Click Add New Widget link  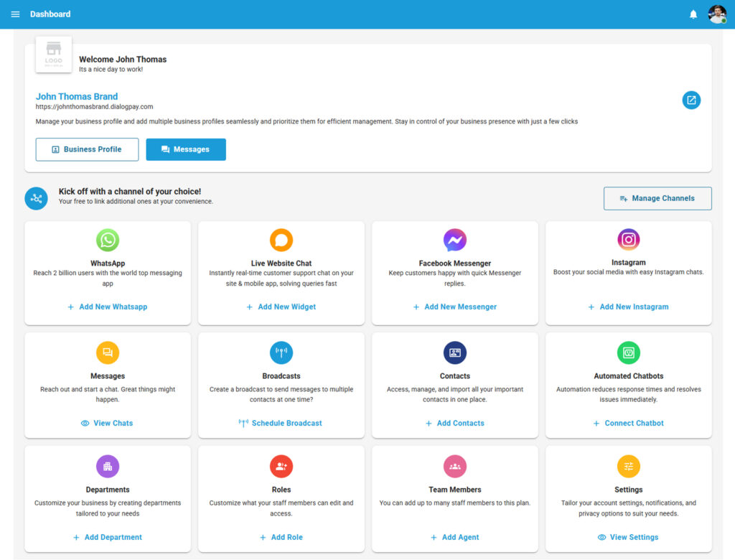click(x=281, y=307)
